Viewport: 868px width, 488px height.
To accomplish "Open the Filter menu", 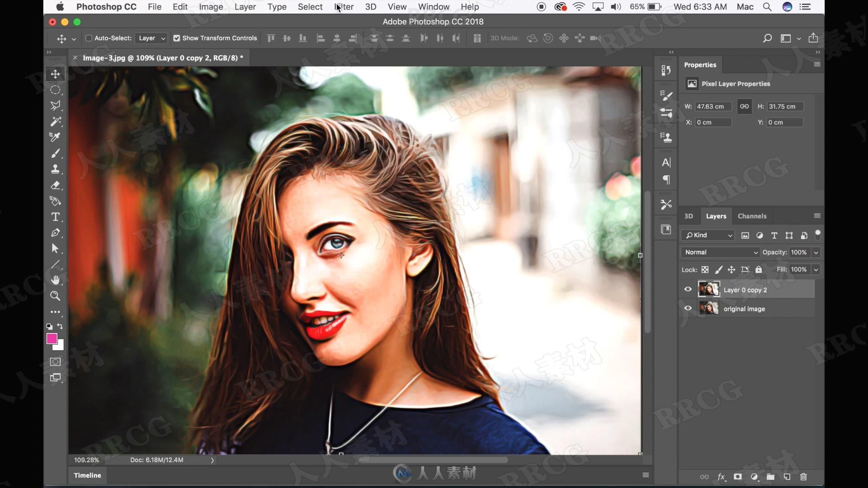I will click(x=344, y=7).
